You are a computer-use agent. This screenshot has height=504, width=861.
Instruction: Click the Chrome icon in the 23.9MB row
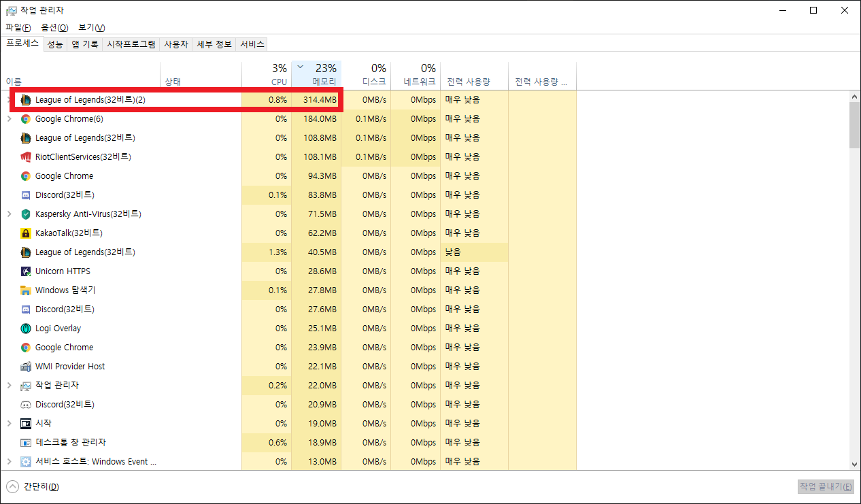(26, 348)
